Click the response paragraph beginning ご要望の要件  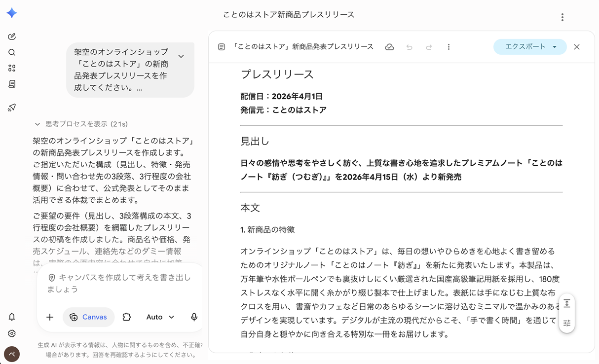point(112,240)
